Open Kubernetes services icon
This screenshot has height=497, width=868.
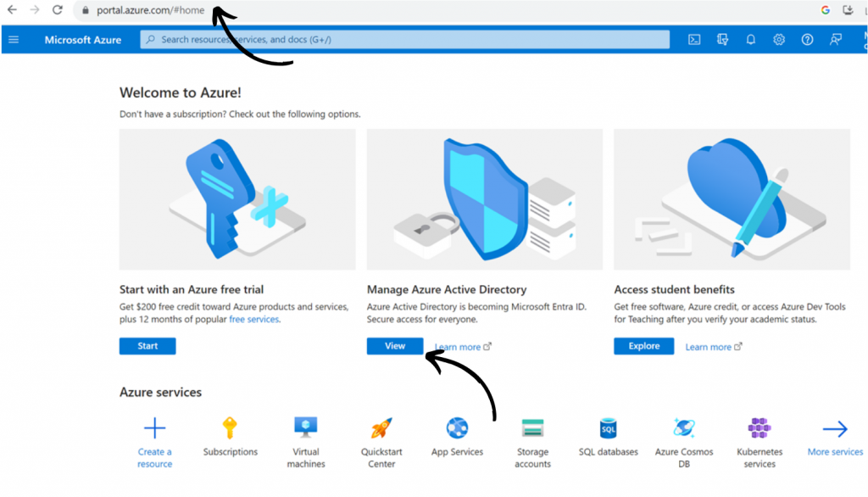(x=759, y=427)
